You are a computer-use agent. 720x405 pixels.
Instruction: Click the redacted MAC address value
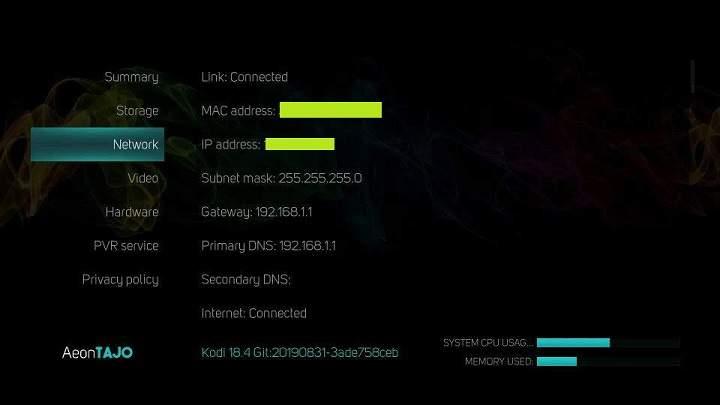point(331,110)
